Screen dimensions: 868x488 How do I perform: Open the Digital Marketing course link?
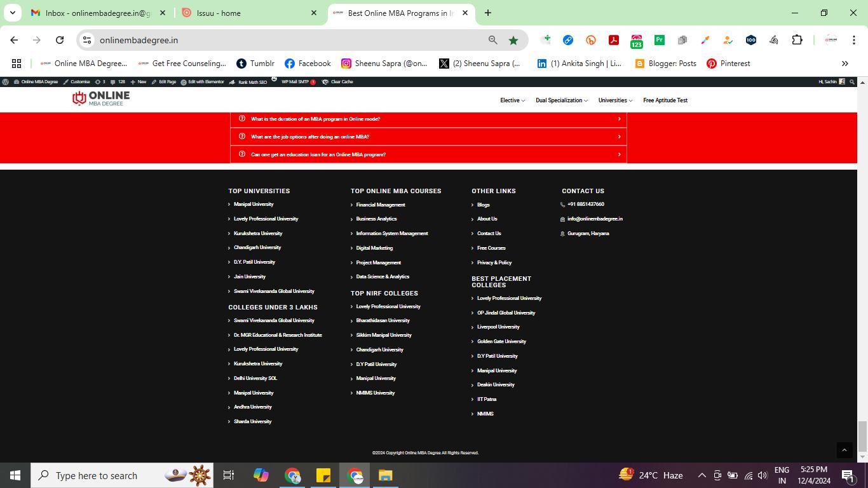tap(374, 248)
